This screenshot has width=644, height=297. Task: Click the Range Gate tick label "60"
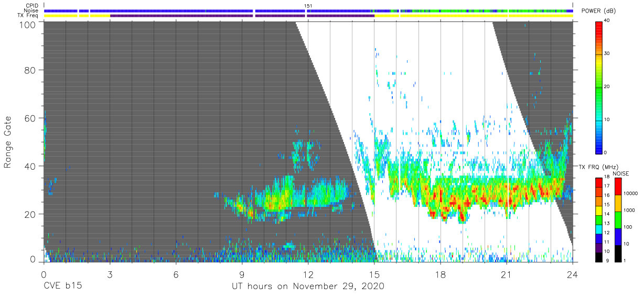point(30,118)
